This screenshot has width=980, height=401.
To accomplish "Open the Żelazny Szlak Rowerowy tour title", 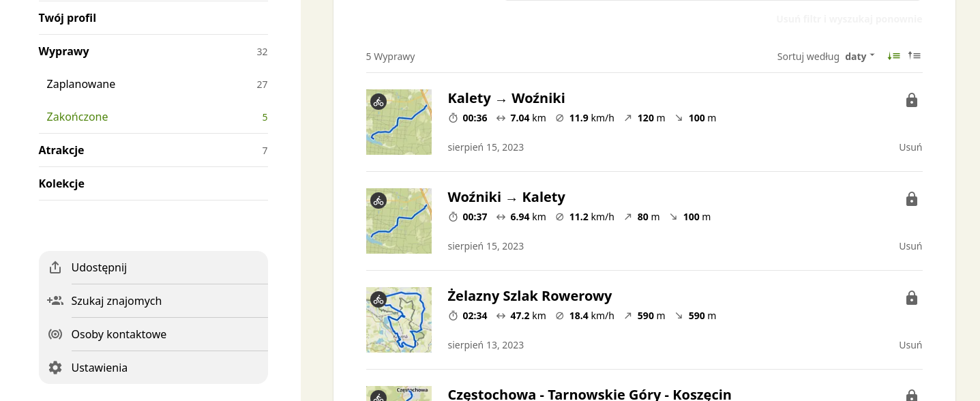I will tap(530, 296).
